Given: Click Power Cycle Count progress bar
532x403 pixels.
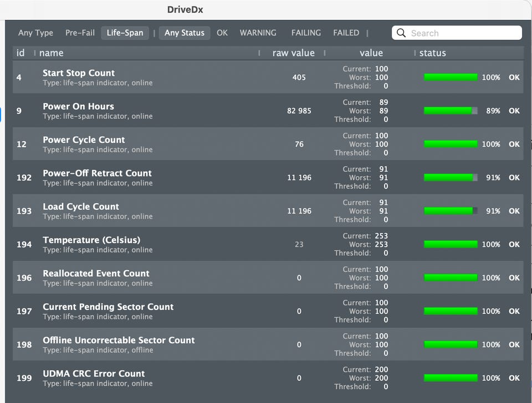Looking at the screenshot, I should (x=451, y=144).
